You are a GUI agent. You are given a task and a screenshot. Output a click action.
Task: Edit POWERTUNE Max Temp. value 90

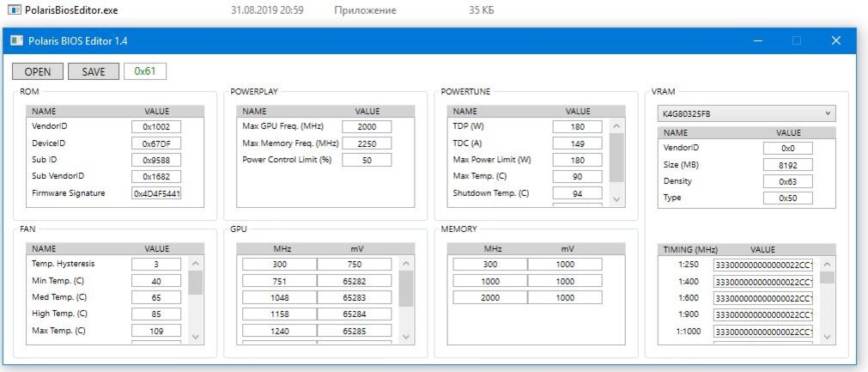[x=577, y=177]
